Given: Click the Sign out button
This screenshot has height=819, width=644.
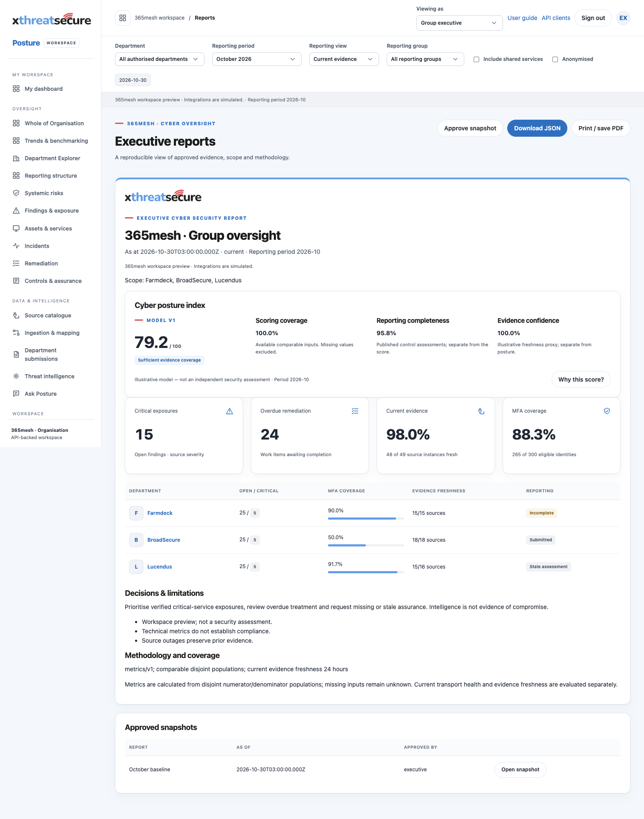Looking at the screenshot, I should pos(593,18).
